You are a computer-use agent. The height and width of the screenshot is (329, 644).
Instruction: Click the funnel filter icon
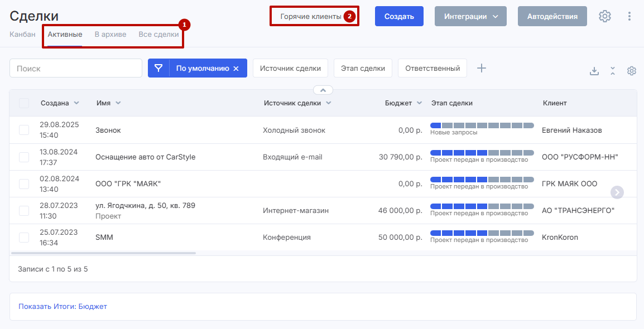pyautogui.click(x=158, y=68)
